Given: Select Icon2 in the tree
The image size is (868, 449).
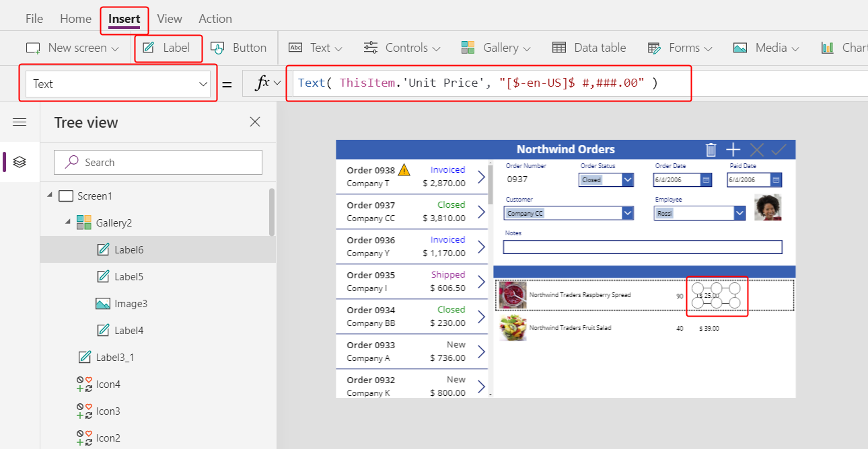Looking at the screenshot, I should pyautogui.click(x=108, y=438).
